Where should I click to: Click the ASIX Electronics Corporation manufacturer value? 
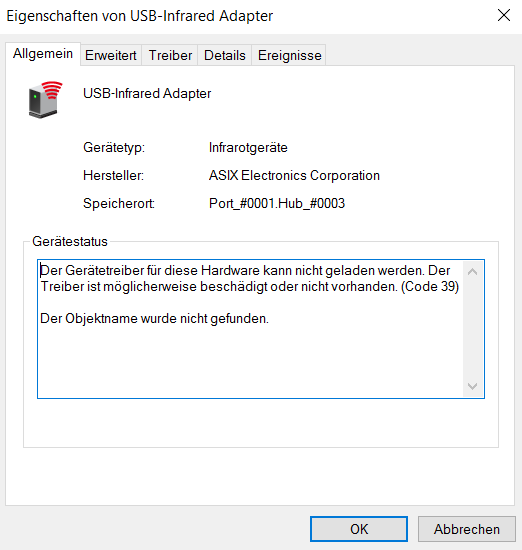(294, 175)
